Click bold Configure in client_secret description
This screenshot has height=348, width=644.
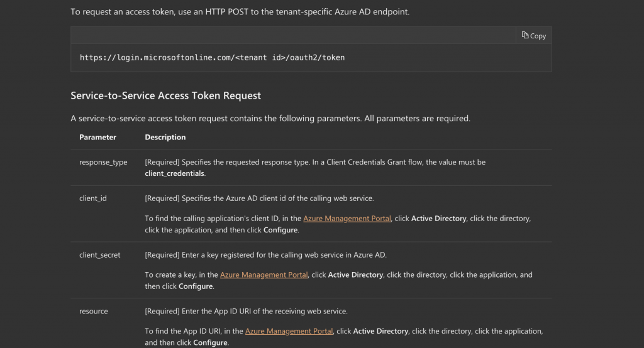pyautogui.click(x=196, y=286)
